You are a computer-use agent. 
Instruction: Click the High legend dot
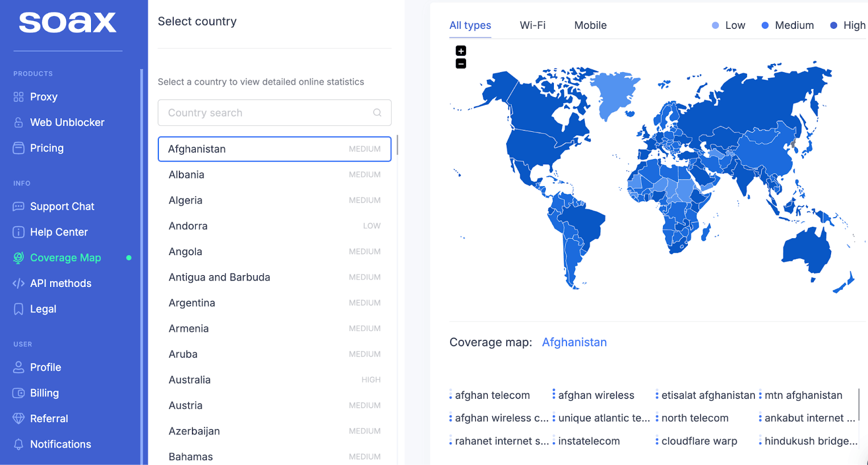click(x=834, y=26)
